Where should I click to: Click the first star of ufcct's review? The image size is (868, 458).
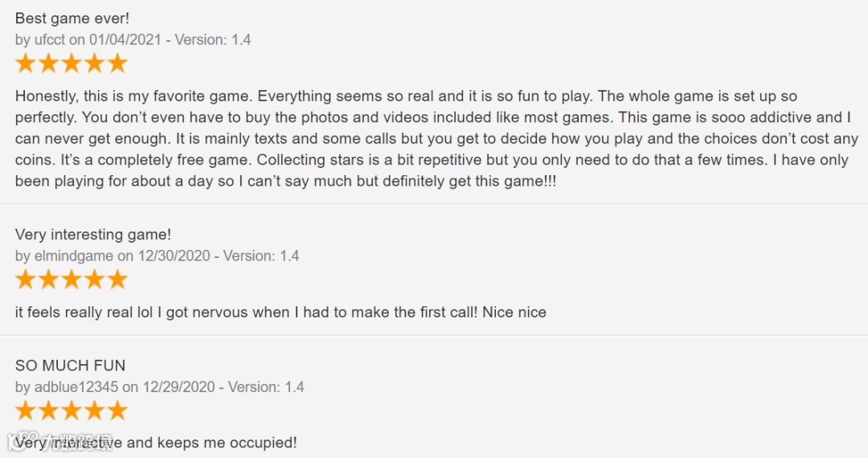(26, 63)
